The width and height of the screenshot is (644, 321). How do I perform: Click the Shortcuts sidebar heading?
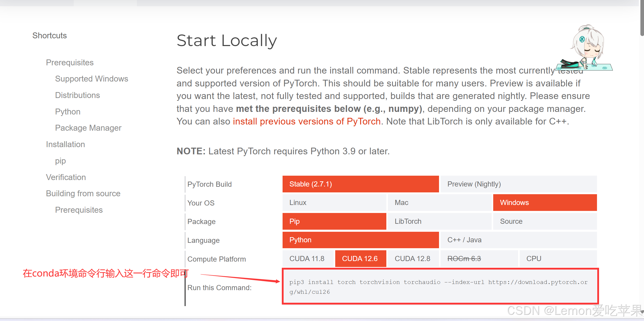click(x=50, y=35)
